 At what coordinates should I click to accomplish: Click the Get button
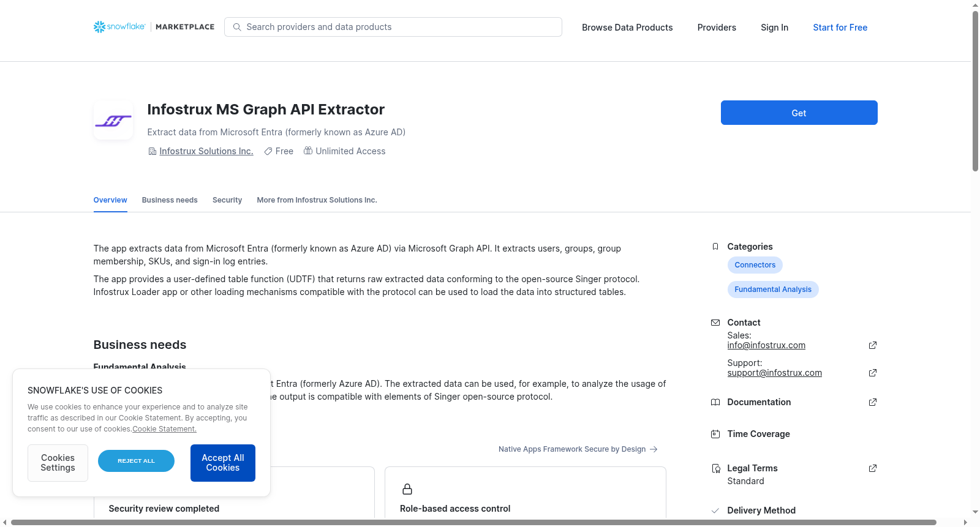pos(799,113)
